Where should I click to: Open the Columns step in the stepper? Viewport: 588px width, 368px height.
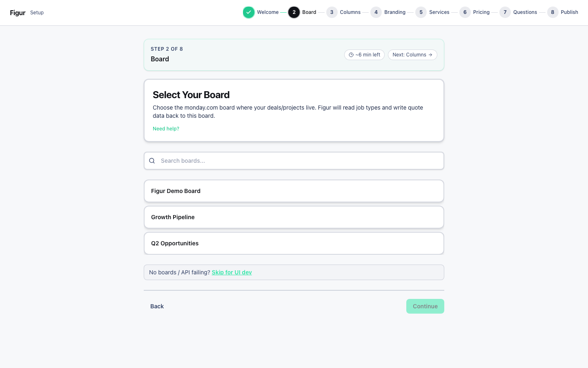(350, 12)
